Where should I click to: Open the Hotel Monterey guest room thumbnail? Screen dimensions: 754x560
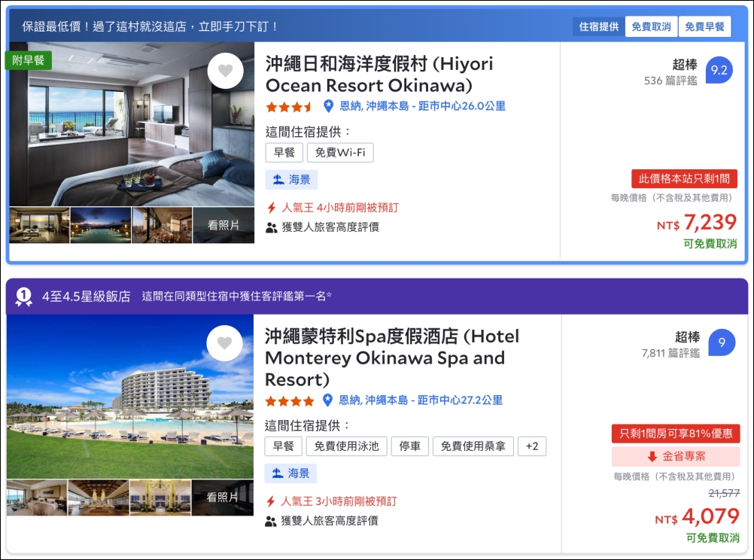pos(37,498)
